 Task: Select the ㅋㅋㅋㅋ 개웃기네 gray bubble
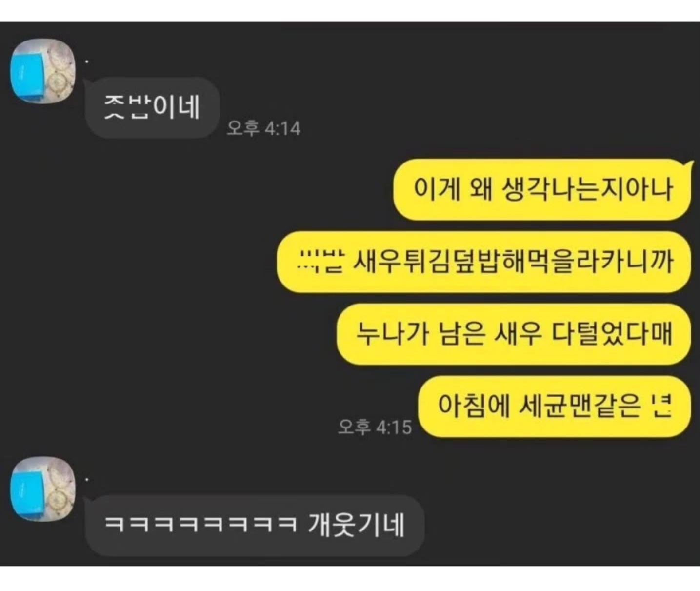pyautogui.click(x=254, y=526)
